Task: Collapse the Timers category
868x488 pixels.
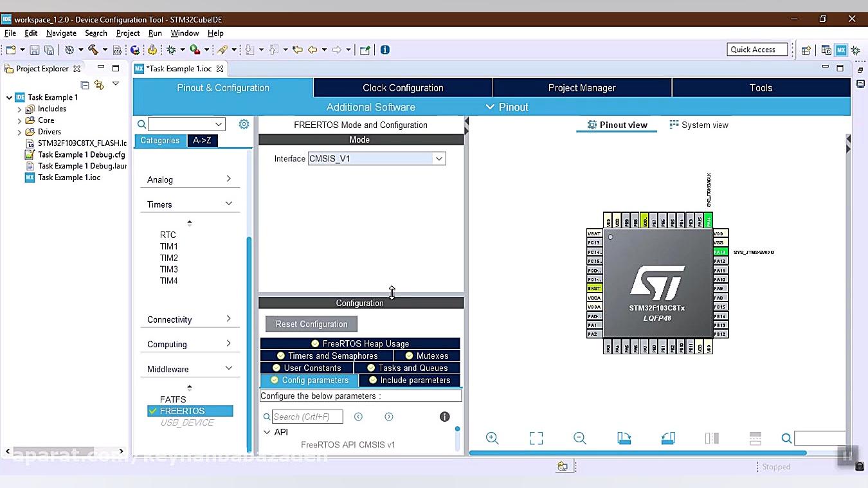Action: coord(190,204)
